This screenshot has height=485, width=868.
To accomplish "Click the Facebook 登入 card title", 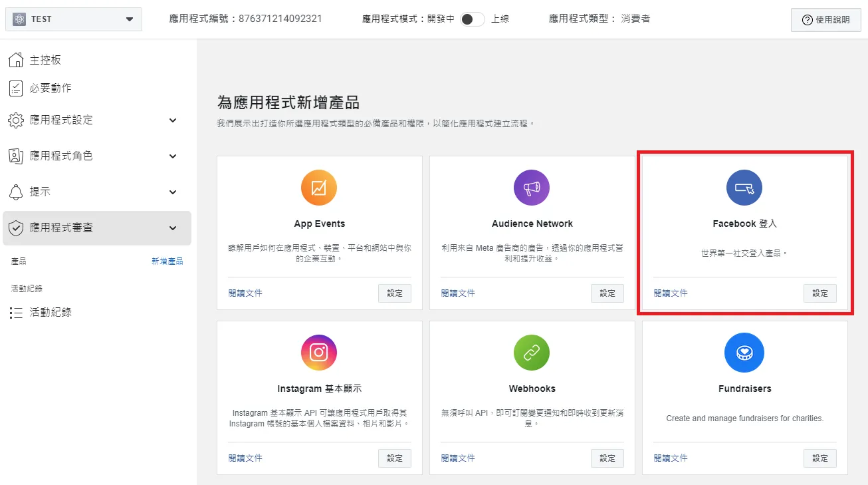I will coord(745,224).
